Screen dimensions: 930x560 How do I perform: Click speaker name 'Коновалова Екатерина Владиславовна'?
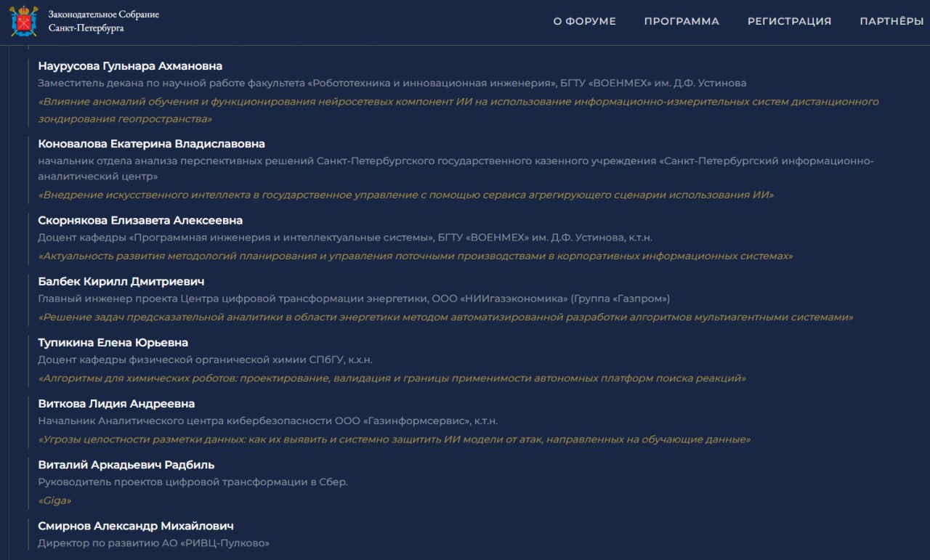click(151, 144)
